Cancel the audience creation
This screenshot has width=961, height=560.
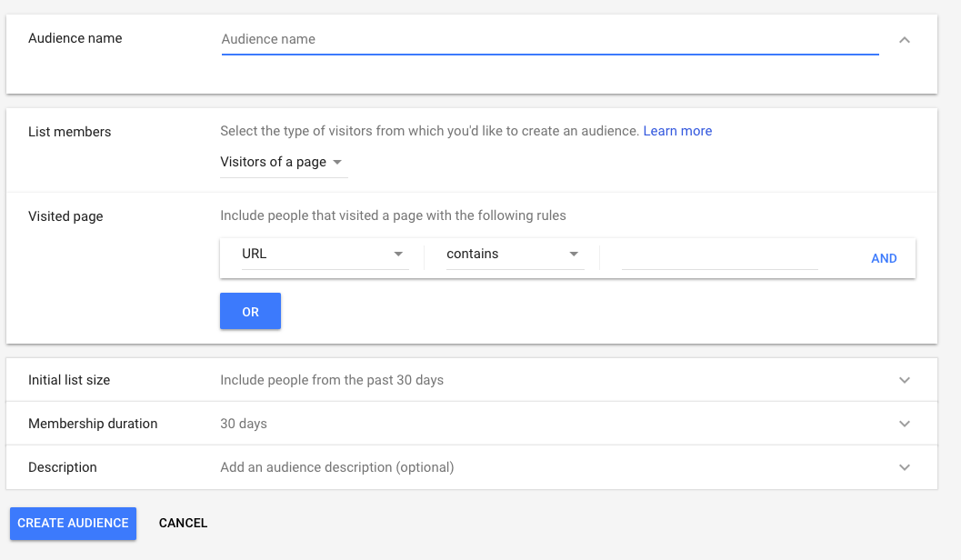(x=183, y=524)
